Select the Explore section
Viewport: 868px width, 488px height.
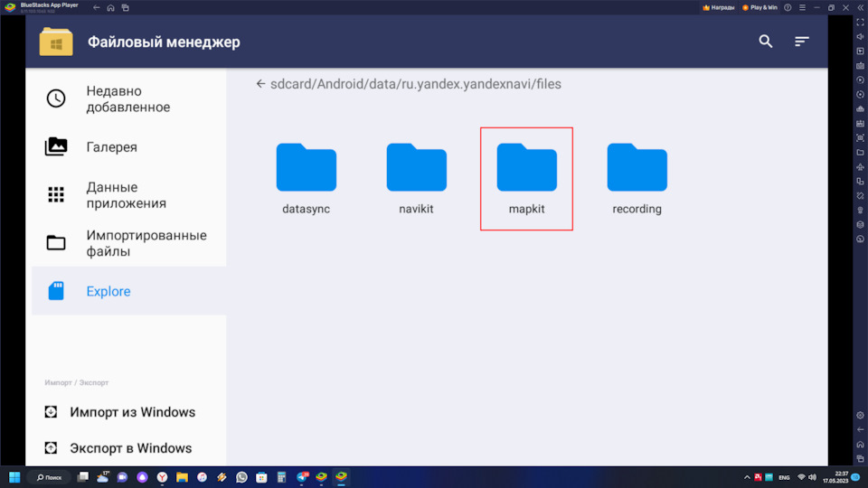(129, 291)
